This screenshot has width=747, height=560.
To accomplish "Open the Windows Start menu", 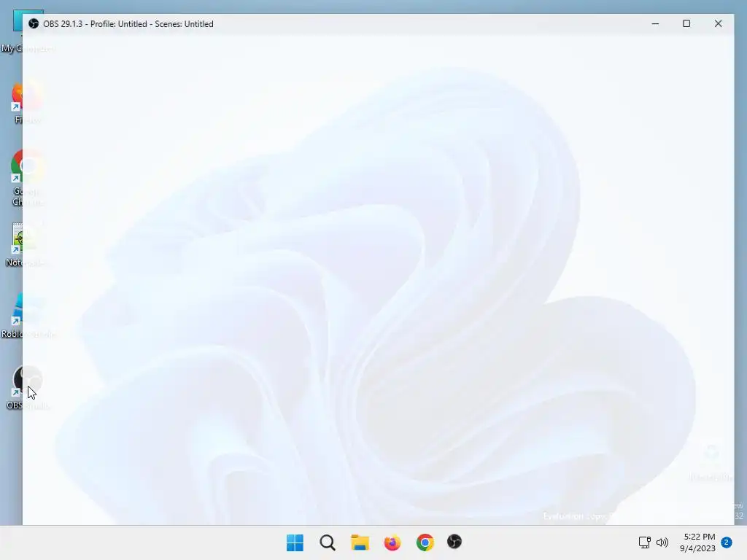I will click(x=295, y=542).
